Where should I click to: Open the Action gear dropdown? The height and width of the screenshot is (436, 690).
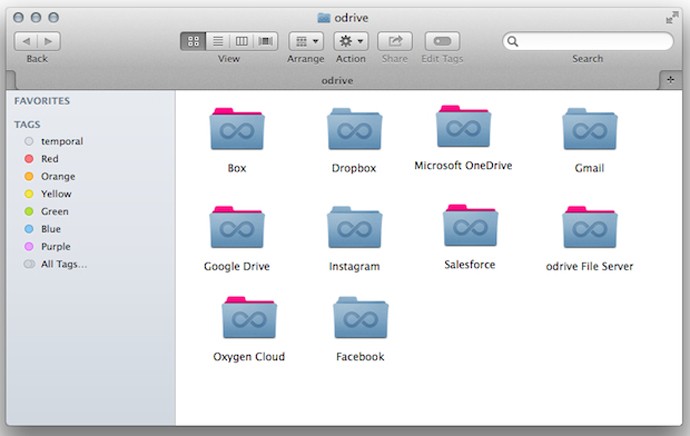[350, 41]
